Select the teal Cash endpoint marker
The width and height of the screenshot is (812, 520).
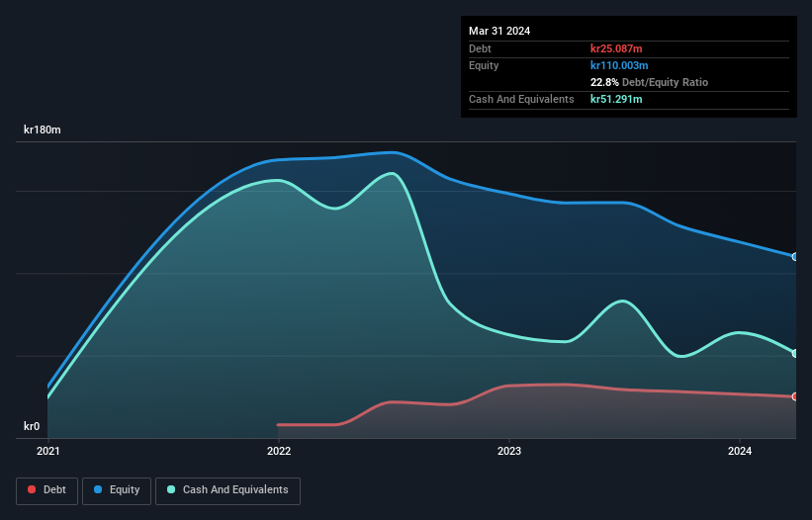[795, 353]
